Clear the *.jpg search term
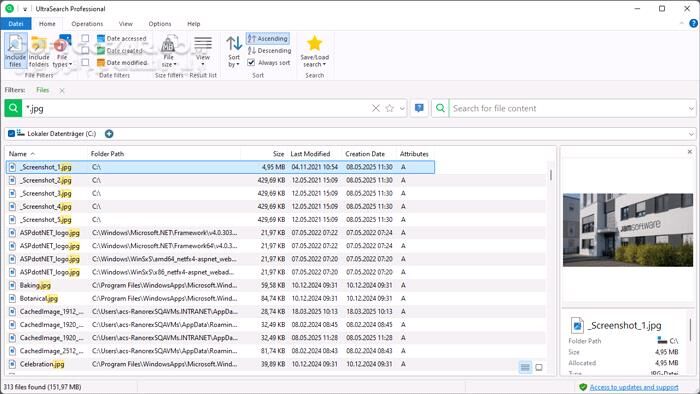 [376, 108]
